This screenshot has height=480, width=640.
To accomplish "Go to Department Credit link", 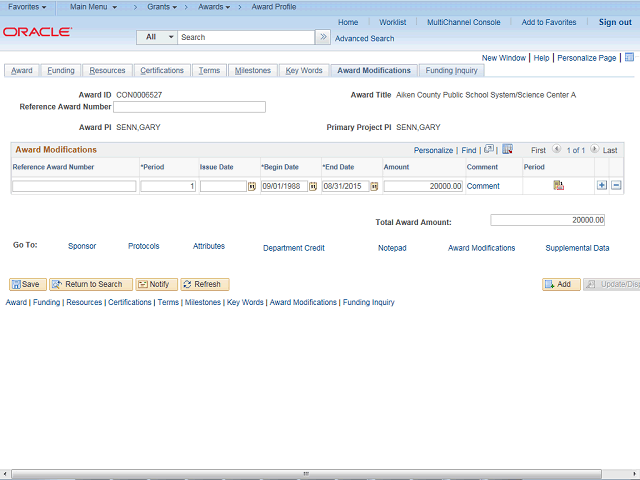I will click(294, 248).
